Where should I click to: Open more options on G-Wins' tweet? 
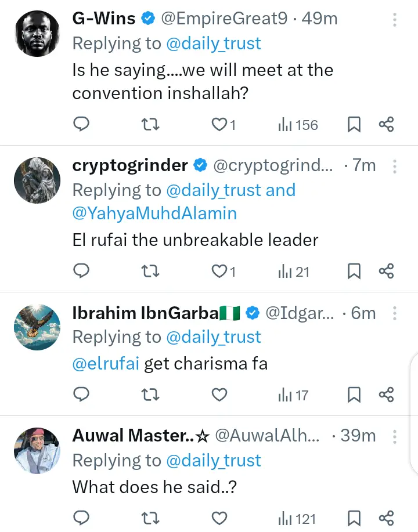395,20
